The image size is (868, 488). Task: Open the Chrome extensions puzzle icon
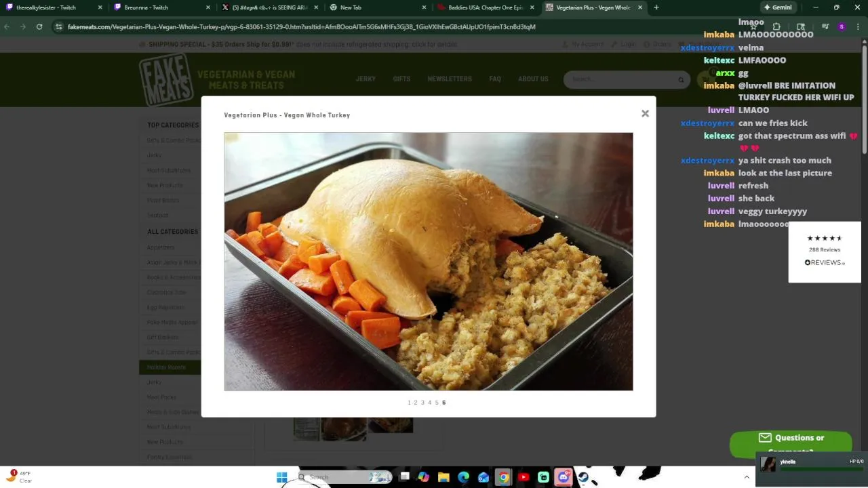776,26
